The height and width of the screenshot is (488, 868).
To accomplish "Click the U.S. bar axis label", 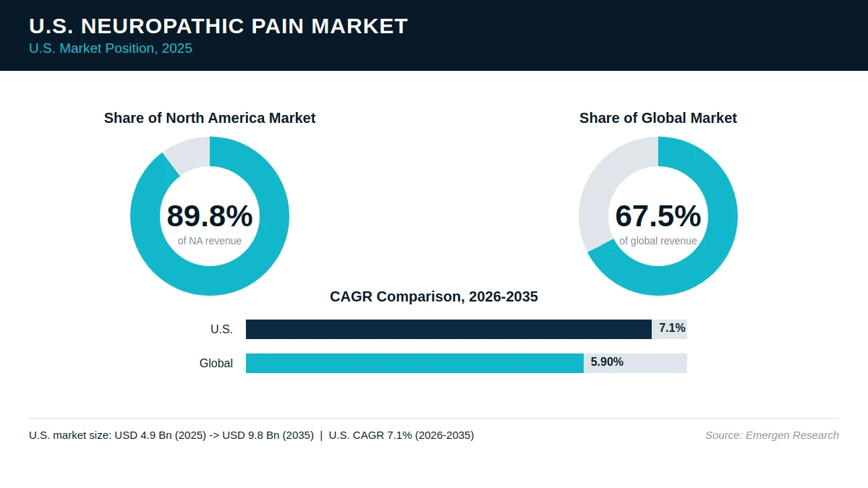I will (x=221, y=330).
